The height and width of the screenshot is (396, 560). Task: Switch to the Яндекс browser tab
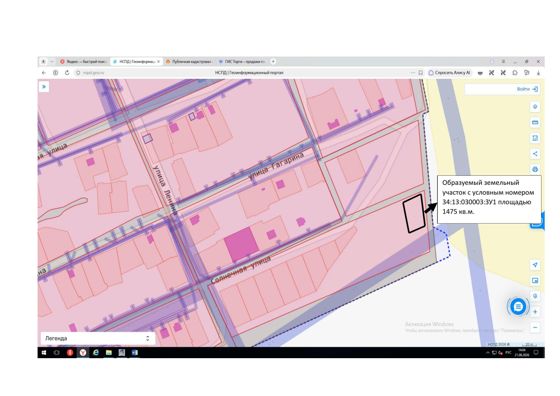pos(84,62)
